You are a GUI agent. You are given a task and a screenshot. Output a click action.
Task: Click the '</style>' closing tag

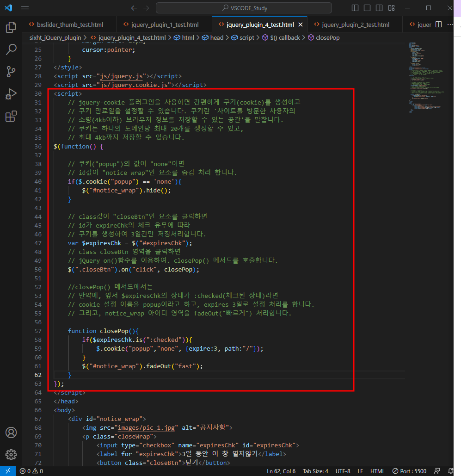tap(68, 68)
